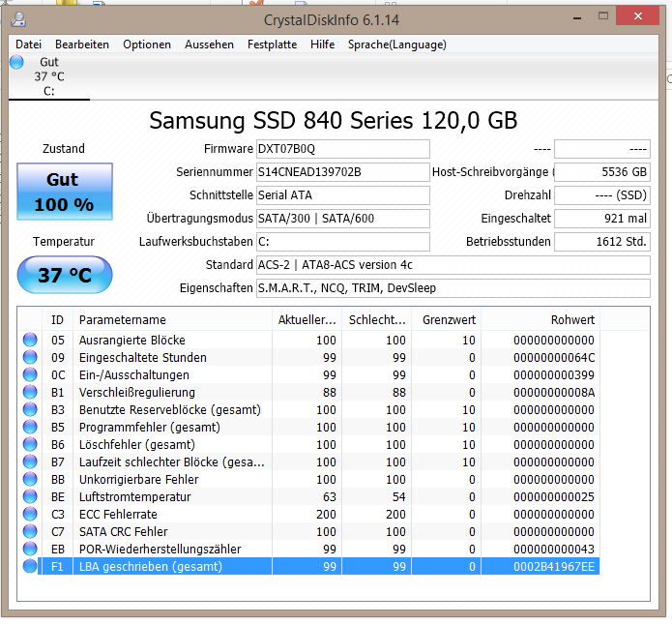Screen dimensions: 672x625
Task: Click status orb for Benutzte Reserveblöcke row
Action: click(x=30, y=409)
